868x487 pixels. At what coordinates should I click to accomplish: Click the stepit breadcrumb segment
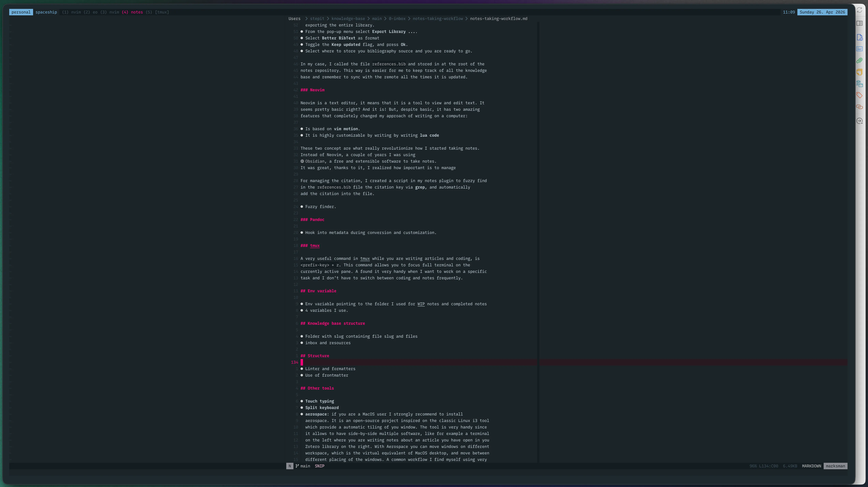coord(317,19)
